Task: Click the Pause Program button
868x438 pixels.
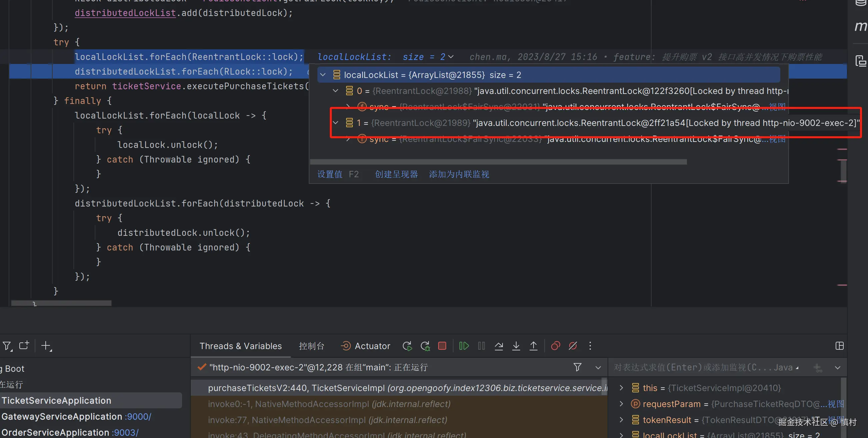Action: [482, 346]
